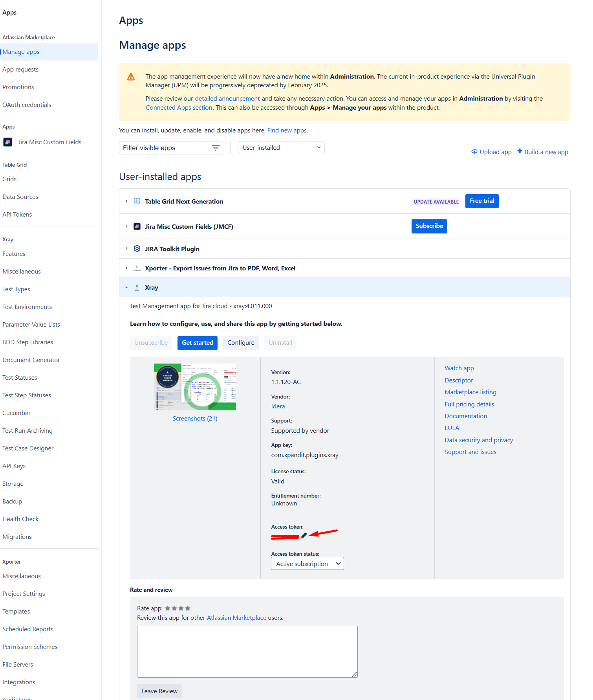Open the Descriptor link
593x700 pixels.
pyautogui.click(x=459, y=380)
